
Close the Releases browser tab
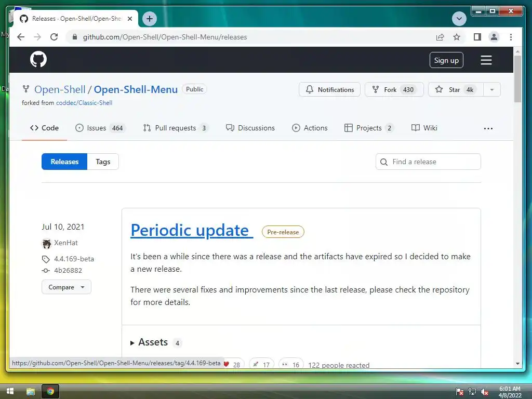coord(129,19)
